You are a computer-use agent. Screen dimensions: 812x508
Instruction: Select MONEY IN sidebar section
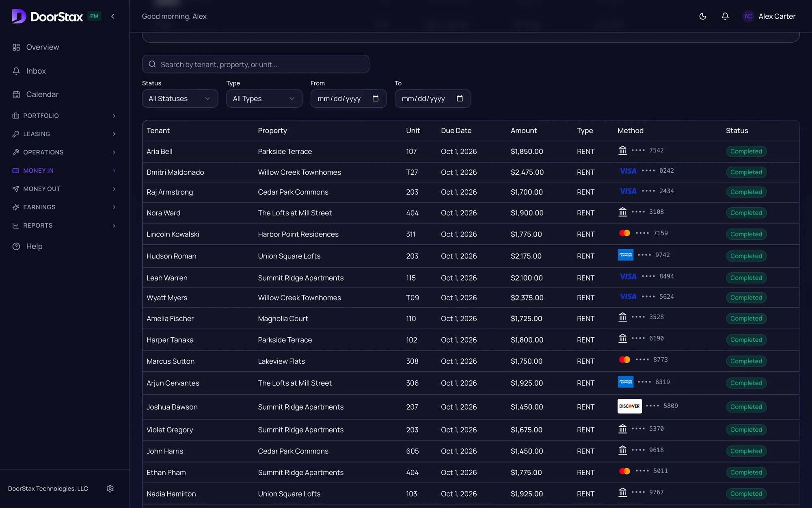point(65,171)
